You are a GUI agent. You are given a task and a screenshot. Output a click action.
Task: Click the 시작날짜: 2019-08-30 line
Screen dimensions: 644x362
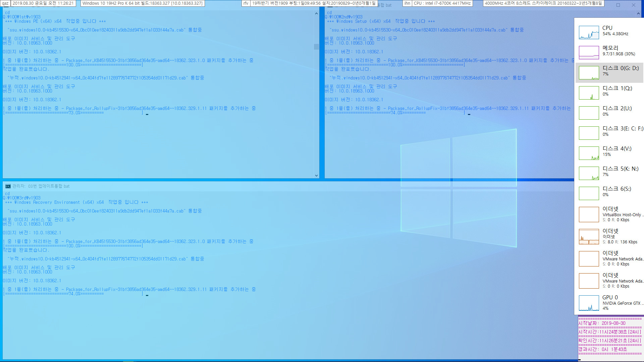pyautogui.click(x=602, y=323)
